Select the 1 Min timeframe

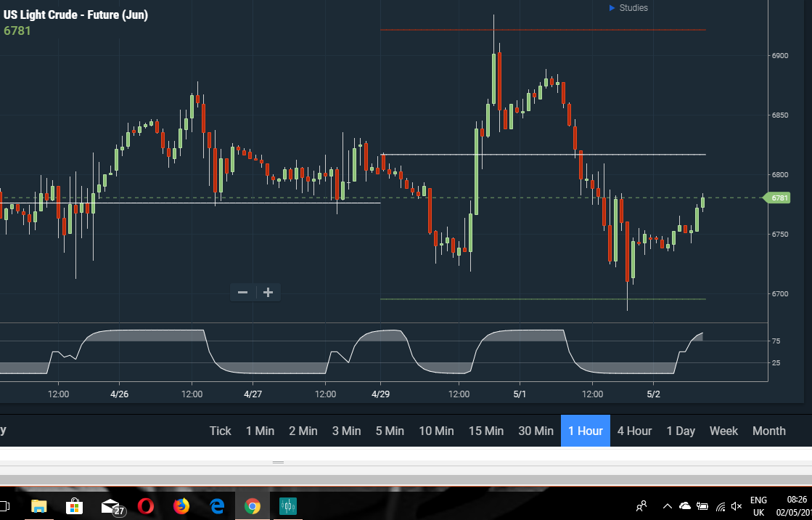click(260, 431)
